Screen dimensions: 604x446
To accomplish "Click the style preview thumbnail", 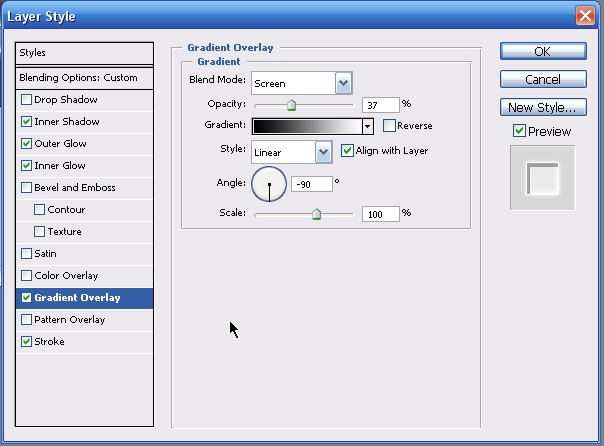I will [x=542, y=179].
